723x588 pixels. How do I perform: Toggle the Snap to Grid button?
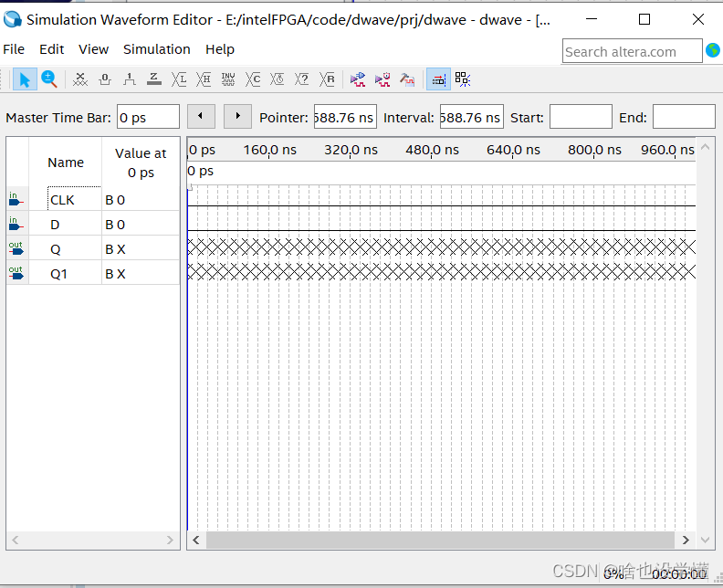point(463,79)
